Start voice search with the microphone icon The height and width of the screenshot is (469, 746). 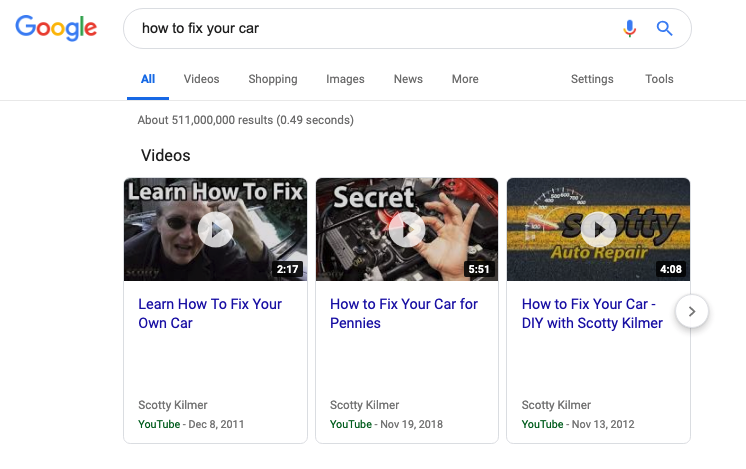tap(629, 29)
